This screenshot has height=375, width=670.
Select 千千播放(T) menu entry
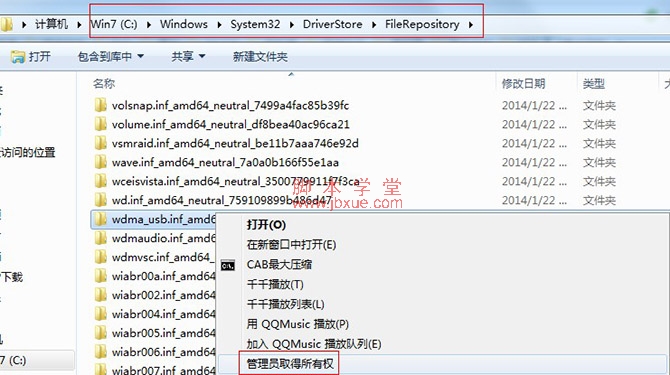(x=275, y=284)
